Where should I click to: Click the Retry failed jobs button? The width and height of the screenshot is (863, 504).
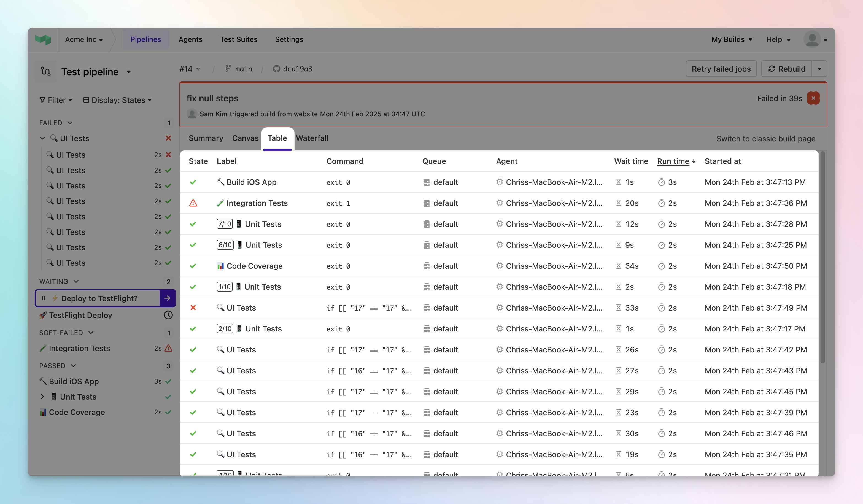click(x=721, y=69)
